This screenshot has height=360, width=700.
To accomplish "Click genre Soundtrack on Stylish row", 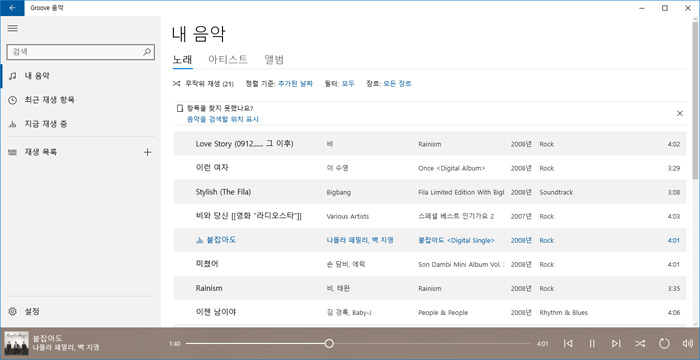I will (x=556, y=193).
